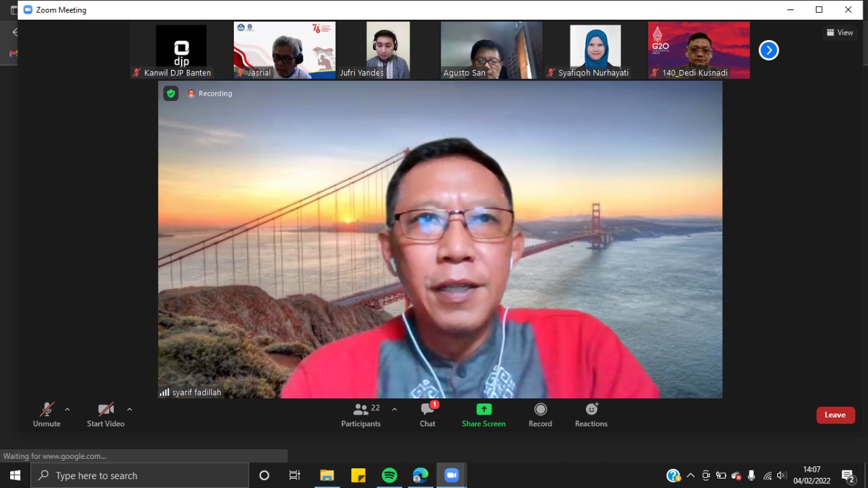
Task: Expand the Participants options caret
Action: [x=395, y=409]
